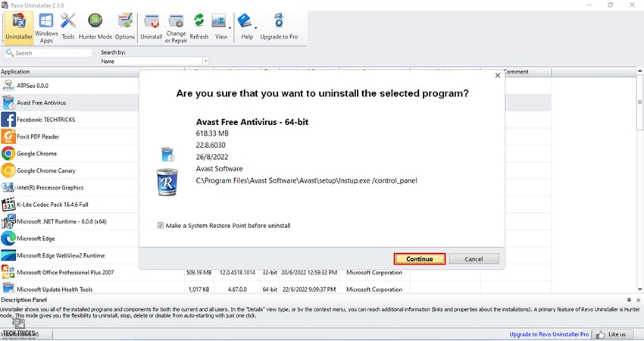
Task: Select ATPSeo 0.0.0 in the list
Action: (70, 86)
